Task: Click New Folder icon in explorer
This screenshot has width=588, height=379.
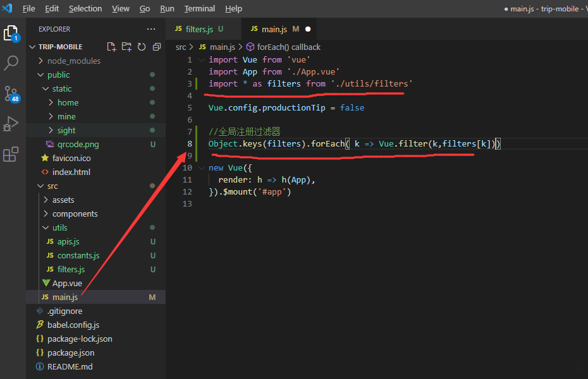Action: [x=126, y=47]
